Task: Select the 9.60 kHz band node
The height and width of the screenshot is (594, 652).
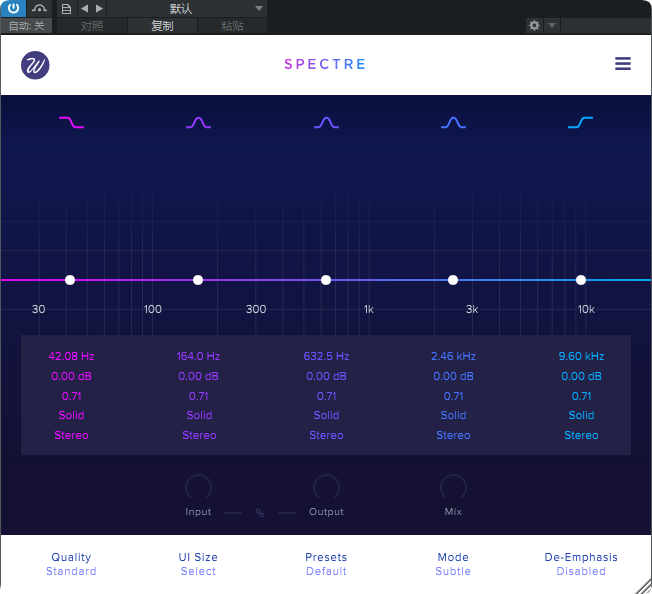Action: click(581, 280)
